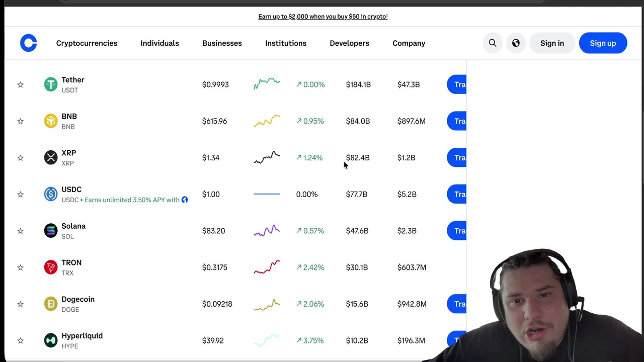Viewport: 644px width, 362px height.
Task: Open Tether price sparkline chart
Action: point(267,84)
